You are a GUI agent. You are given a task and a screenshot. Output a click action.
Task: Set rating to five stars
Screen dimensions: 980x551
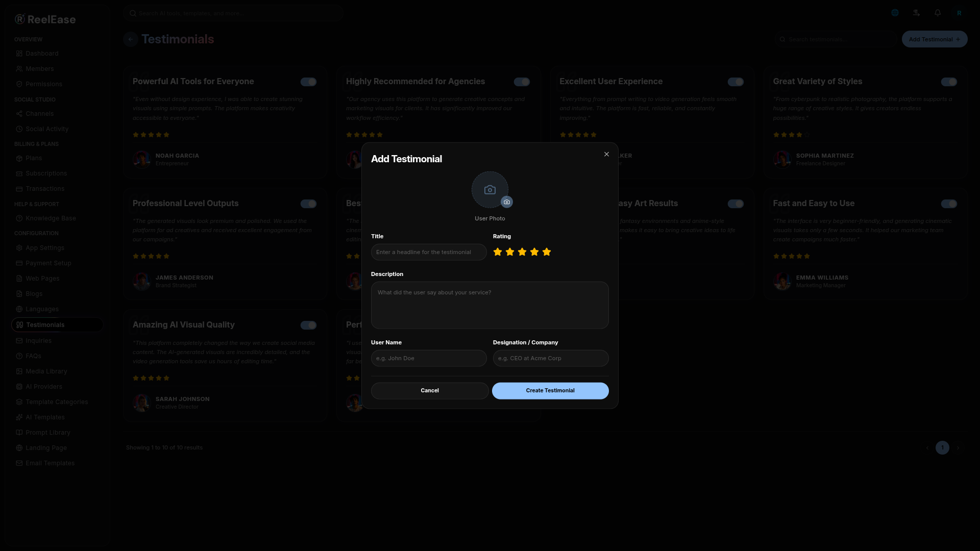coord(547,252)
